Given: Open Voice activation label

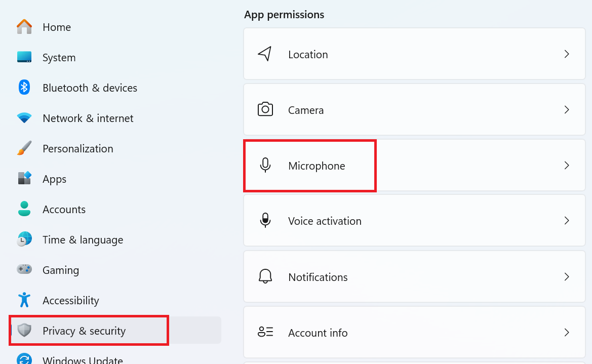Looking at the screenshot, I should pos(325,221).
